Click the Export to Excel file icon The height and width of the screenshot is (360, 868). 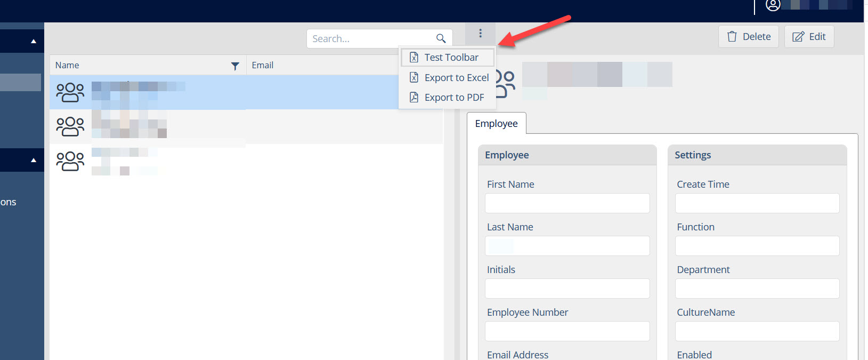point(414,77)
